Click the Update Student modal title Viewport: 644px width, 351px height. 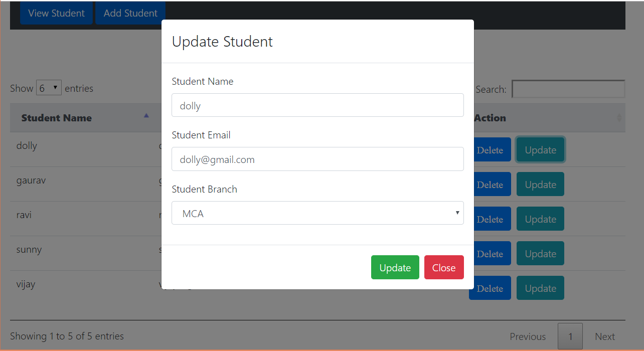coord(222,42)
